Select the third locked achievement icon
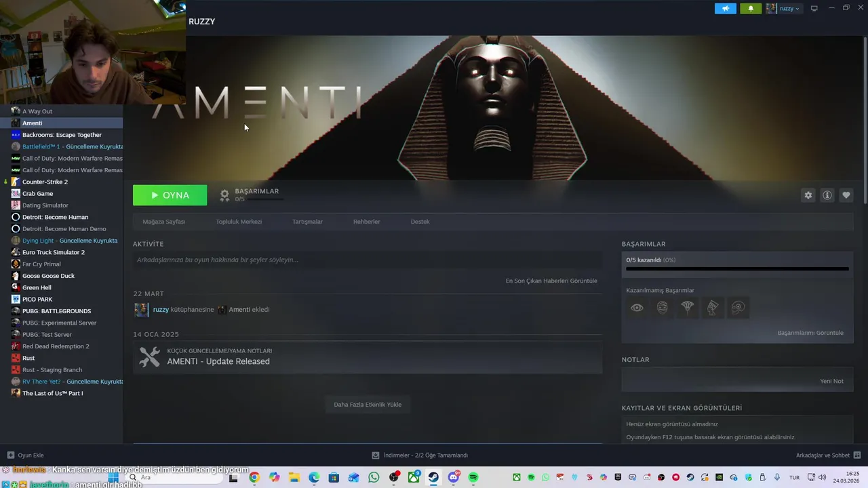The image size is (868, 488). (x=688, y=308)
